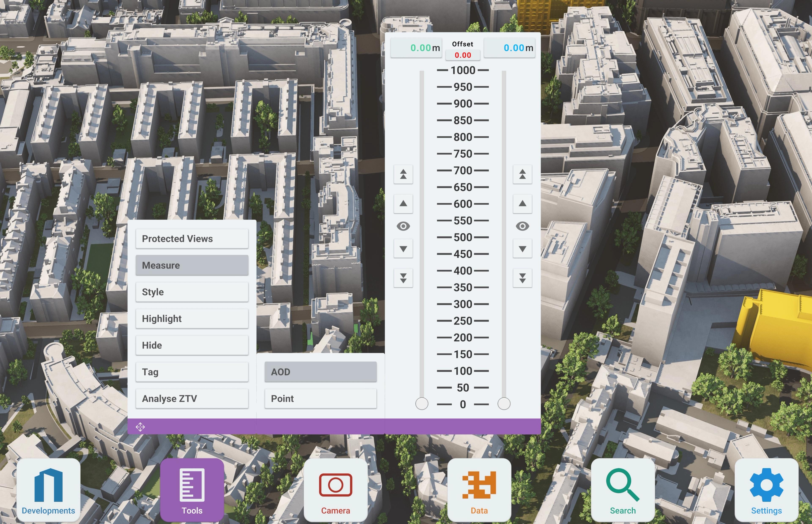The image size is (812, 524).
Task: Click the red Offset value field
Action: click(x=463, y=55)
